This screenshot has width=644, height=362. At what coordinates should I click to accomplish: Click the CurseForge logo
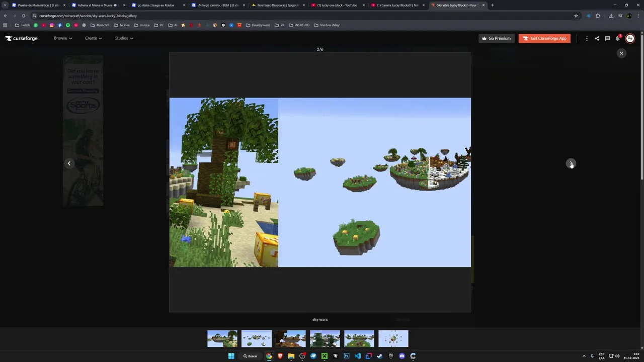click(22, 38)
